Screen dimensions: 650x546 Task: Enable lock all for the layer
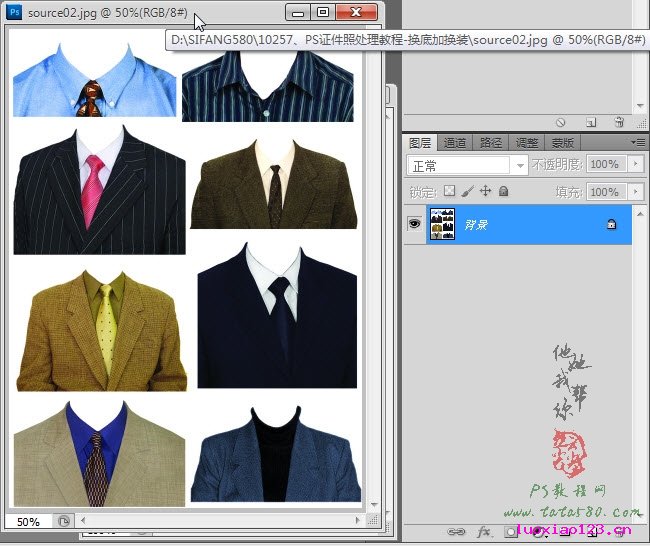click(x=503, y=191)
